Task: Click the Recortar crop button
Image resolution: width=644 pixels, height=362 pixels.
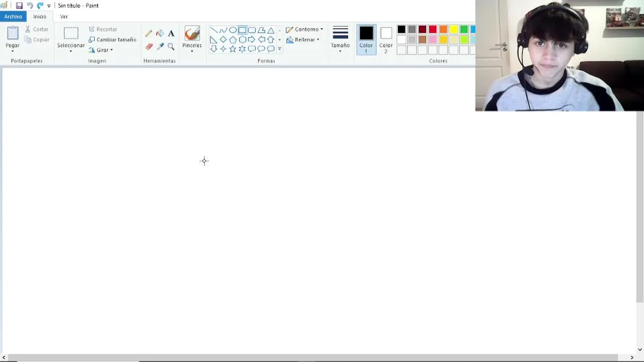Action: coord(103,29)
